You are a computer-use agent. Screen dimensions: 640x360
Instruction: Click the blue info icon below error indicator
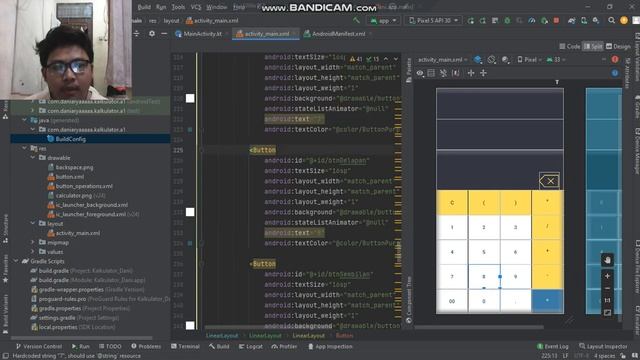pos(615,73)
